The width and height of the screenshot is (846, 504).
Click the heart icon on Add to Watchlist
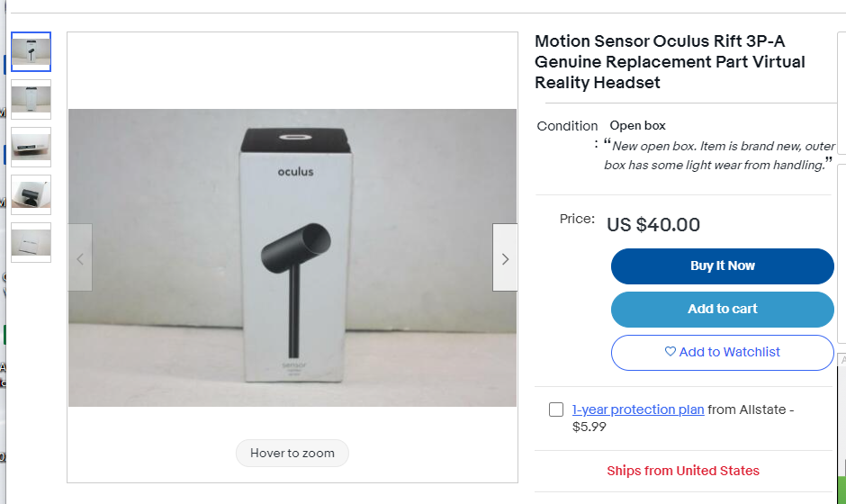coord(670,352)
